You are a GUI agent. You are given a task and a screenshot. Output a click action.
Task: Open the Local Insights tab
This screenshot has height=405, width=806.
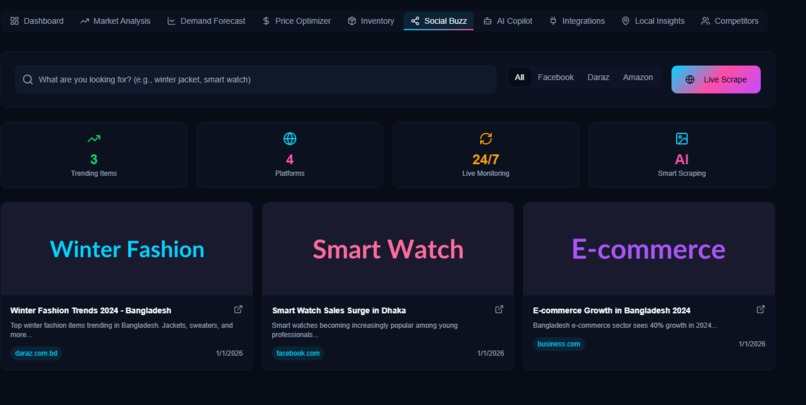click(653, 21)
